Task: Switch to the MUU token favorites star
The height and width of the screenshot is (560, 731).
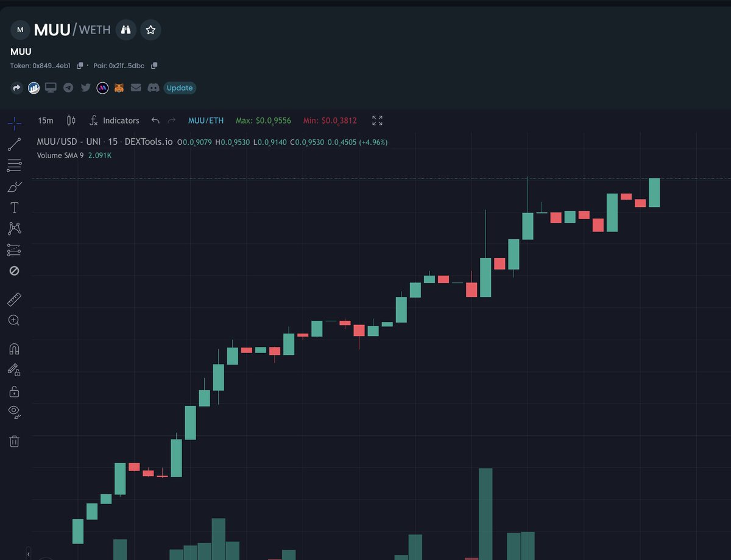Action: pyautogui.click(x=150, y=29)
